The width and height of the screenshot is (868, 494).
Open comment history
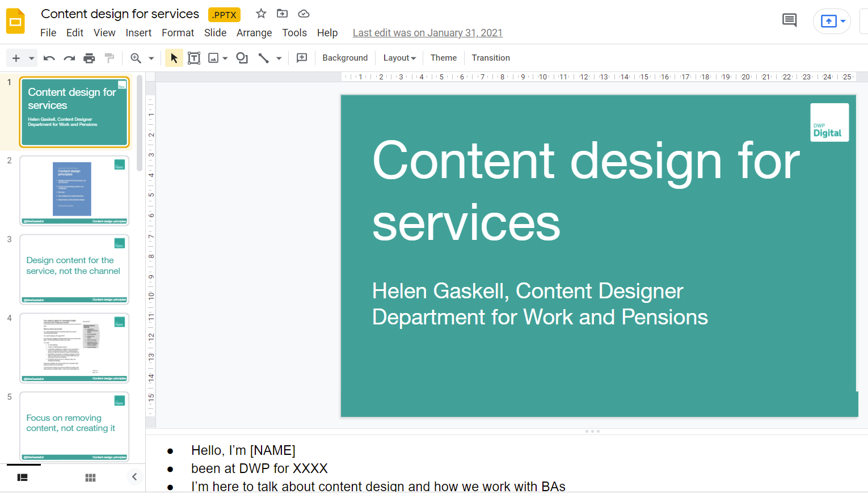coord(789,20)
